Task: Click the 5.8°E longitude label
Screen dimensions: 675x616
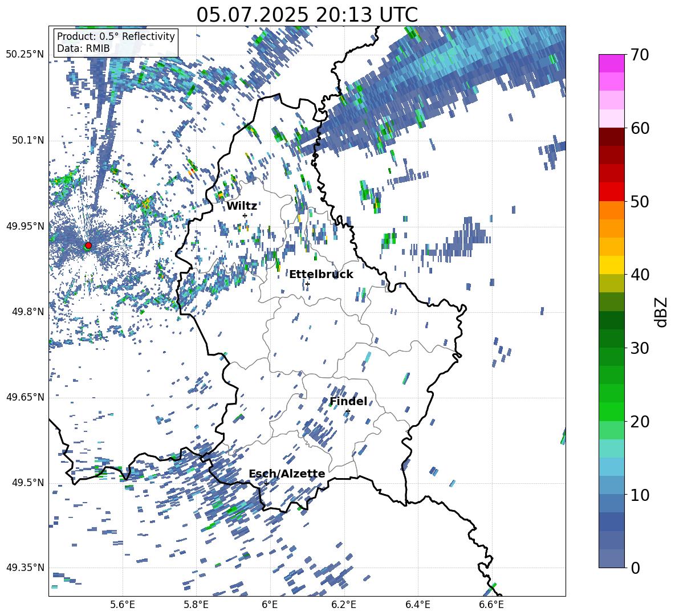Action: [x=196, y=605]
